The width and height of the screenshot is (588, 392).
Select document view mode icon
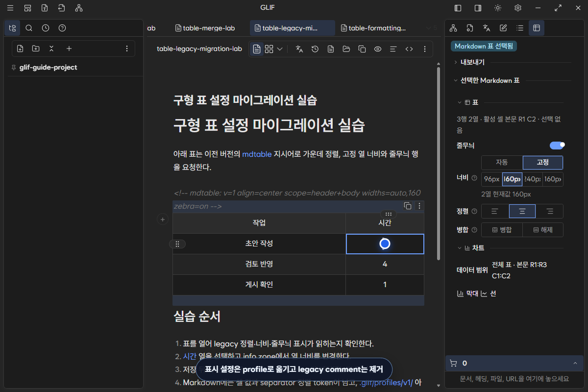coord(257,49)
